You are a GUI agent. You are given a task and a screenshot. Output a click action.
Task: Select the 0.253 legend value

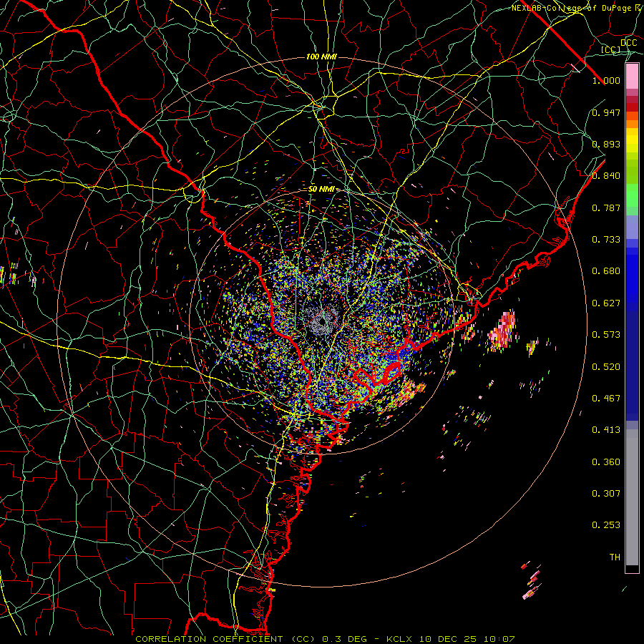click(x=606, y=525)
